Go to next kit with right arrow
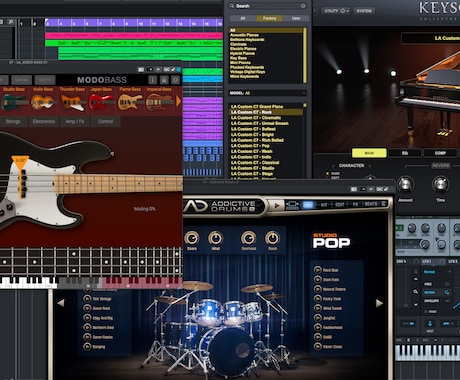460x380 pixels. click(379, 303)
